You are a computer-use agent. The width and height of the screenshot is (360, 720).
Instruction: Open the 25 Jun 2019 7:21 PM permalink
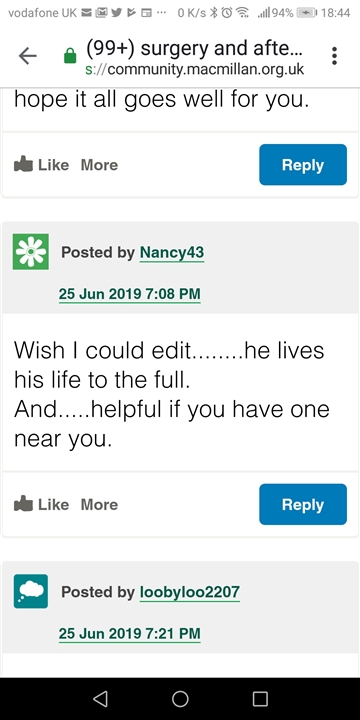click(x=129, y=634)
